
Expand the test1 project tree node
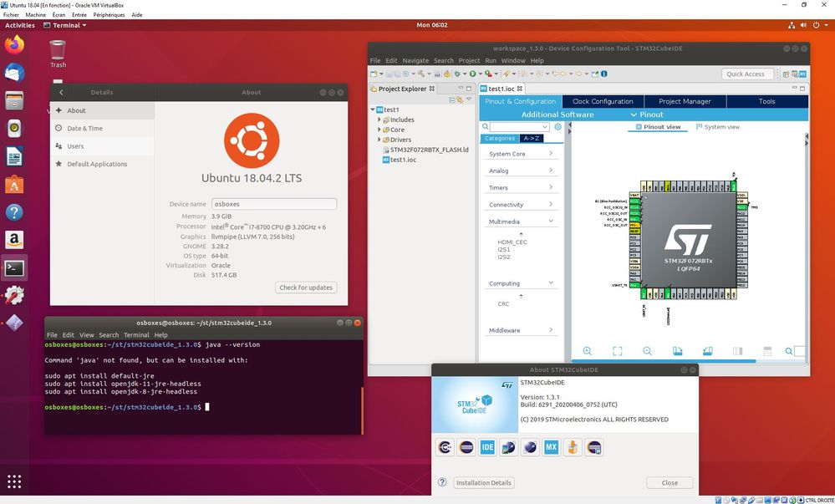pos(373,109)
